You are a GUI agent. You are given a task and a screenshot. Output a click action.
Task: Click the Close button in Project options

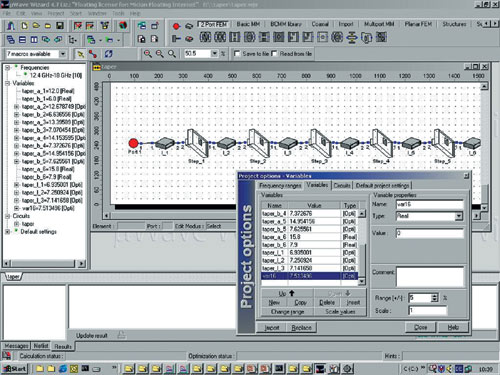[420, 327]
